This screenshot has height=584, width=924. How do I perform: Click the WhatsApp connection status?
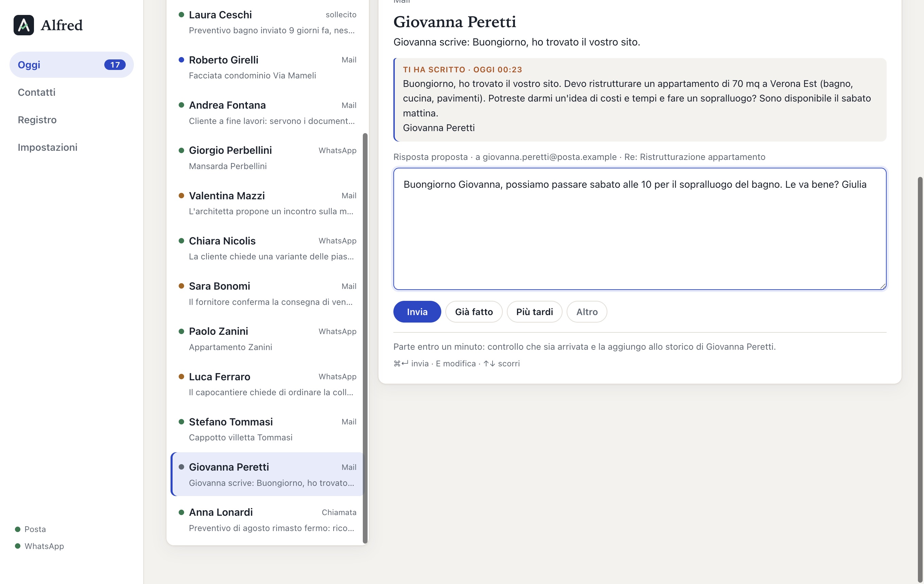tap(39, 546)
